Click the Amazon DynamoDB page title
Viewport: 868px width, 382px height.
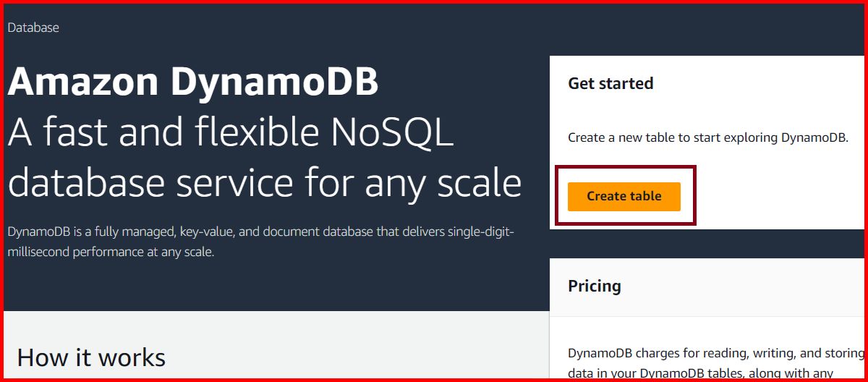[193, 82]
